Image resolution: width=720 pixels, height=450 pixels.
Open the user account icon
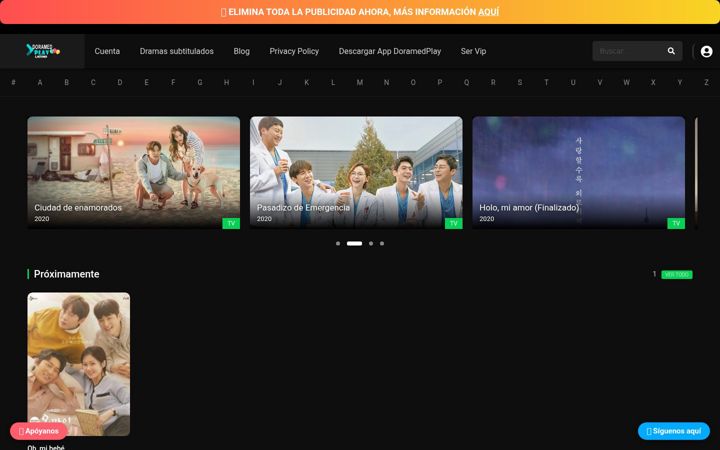tap(706, 51)
